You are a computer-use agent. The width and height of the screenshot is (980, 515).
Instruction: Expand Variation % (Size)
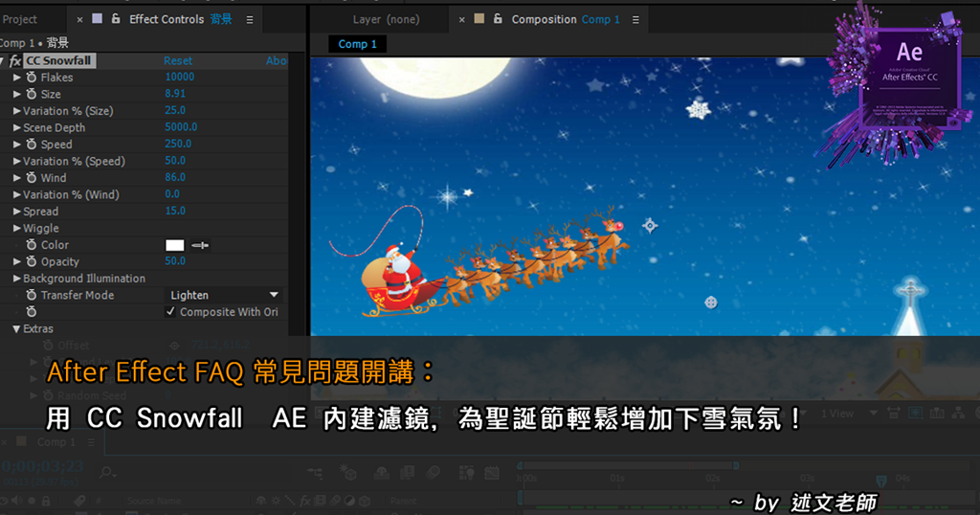(17, 111)
